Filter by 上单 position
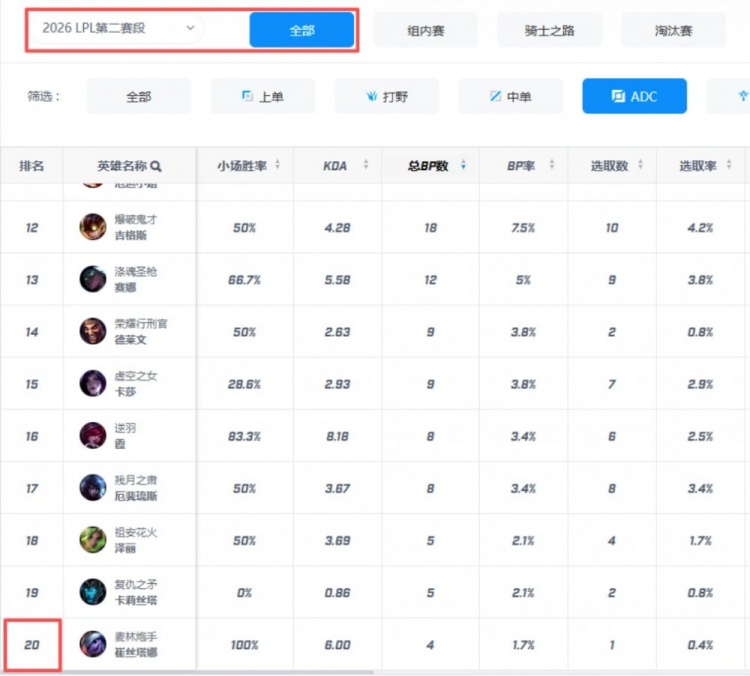The height and width of the screenshot is (676, 750). 263,97
